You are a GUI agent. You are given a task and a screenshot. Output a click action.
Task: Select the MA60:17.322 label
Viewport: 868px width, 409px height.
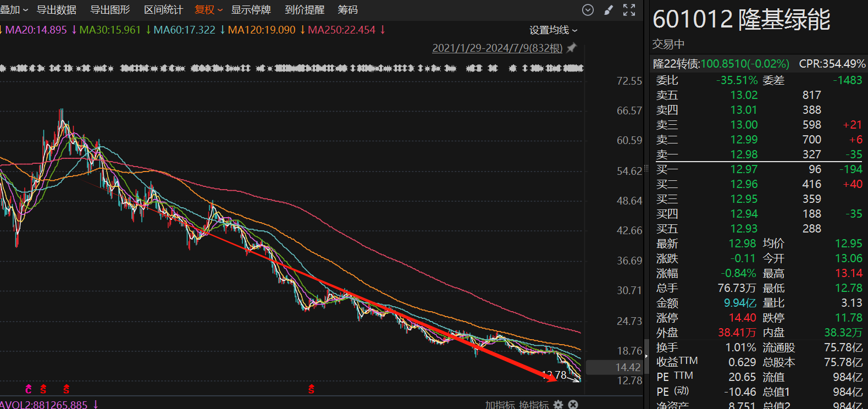pos(184,30)
